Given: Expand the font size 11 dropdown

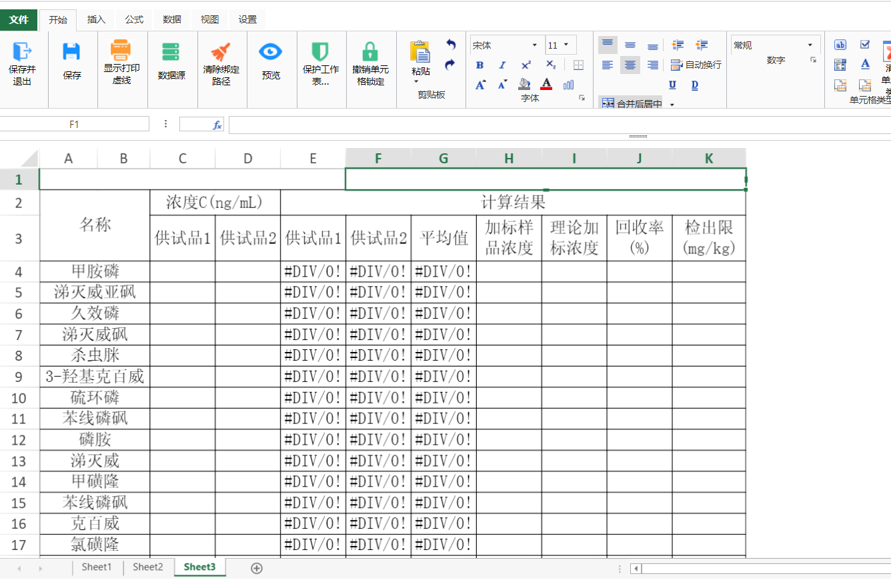Looking at the screenshot, I should [566, 45].
